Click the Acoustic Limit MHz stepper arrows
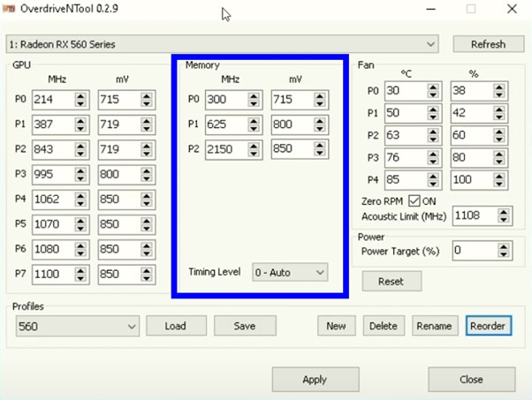 pyautogui.click(x=504, y=215)
